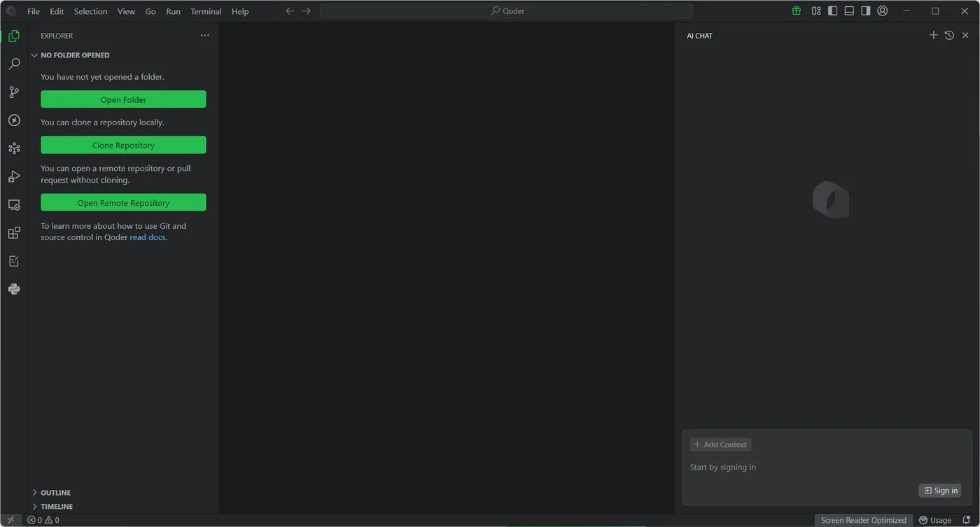
Task: Click Screen Reader Optimized status item
Action: (x=863, y=520)
